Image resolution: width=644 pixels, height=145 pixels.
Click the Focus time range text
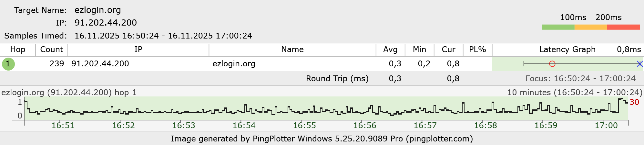point(580,79)
